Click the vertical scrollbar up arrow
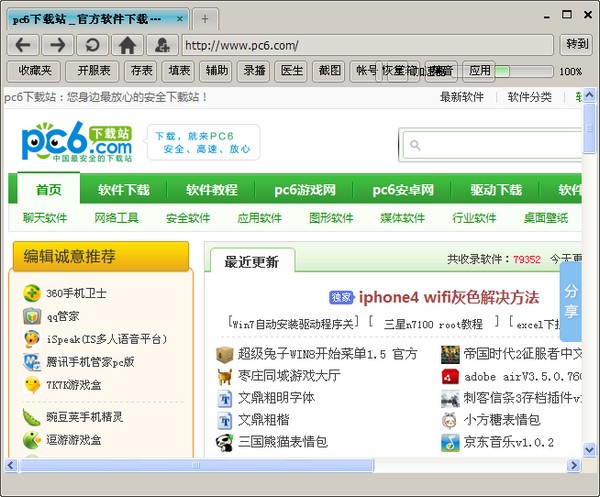Screen dimensions: 600x497 click(589, 95)
